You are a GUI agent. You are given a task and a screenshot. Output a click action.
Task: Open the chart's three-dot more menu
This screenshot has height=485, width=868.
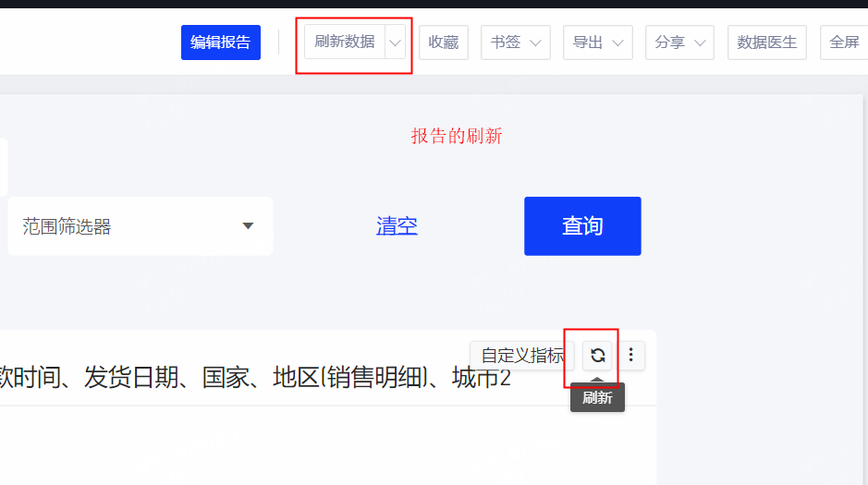click(630, 355)
